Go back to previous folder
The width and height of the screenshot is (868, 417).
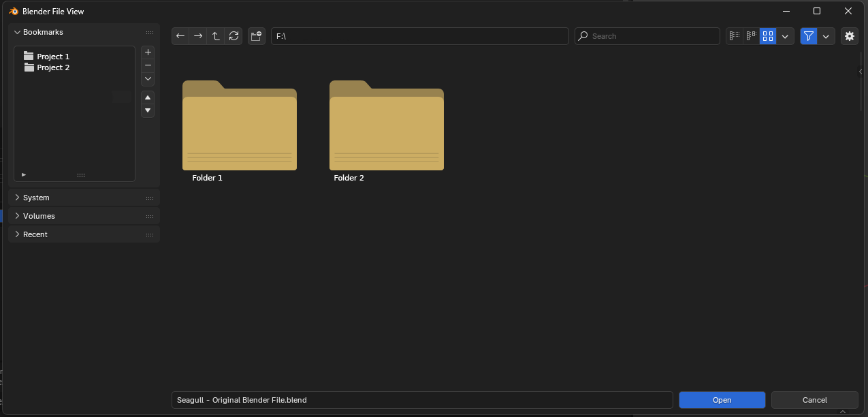180,36
